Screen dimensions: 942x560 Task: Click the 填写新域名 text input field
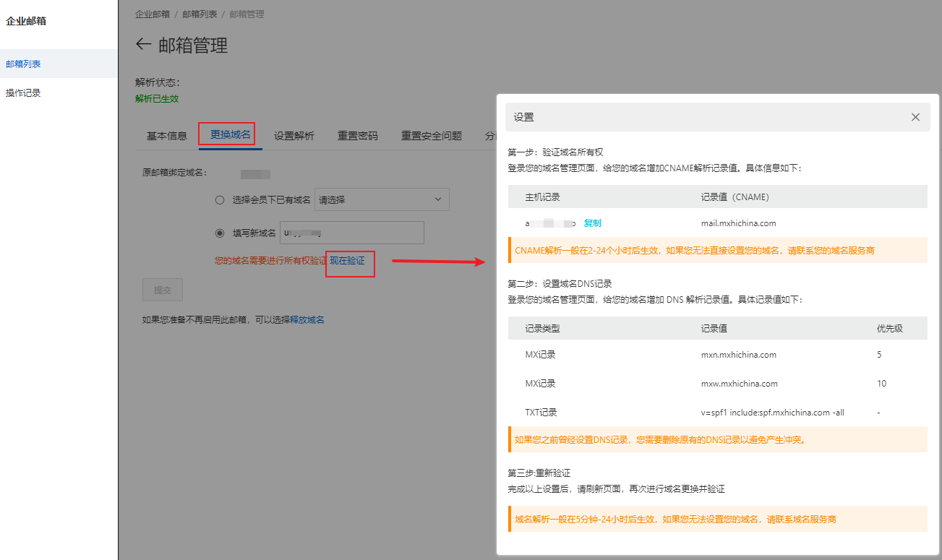(x=351, y=233)
